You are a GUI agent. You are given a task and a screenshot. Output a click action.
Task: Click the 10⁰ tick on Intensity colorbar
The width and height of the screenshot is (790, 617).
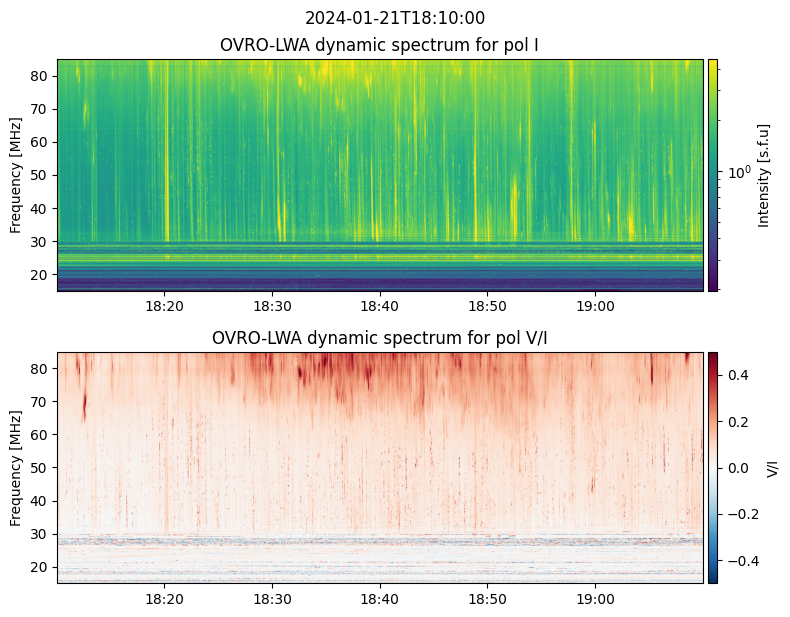tap(738, 173)
